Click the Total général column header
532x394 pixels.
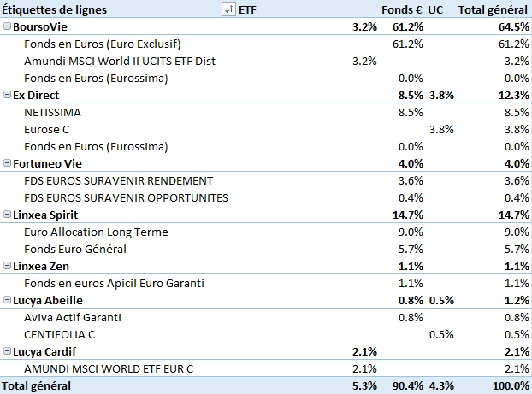pyautogui.click(x=493, y=9)
